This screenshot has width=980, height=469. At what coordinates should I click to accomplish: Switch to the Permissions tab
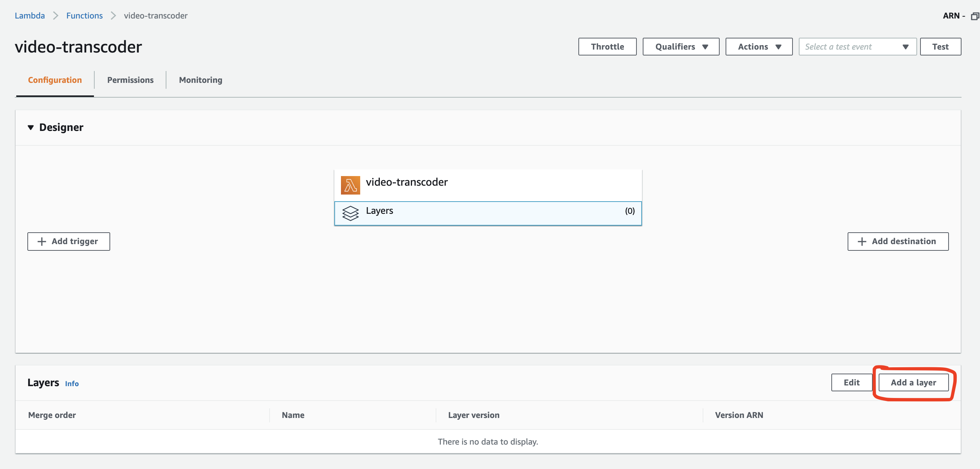(x=130, y=80)
